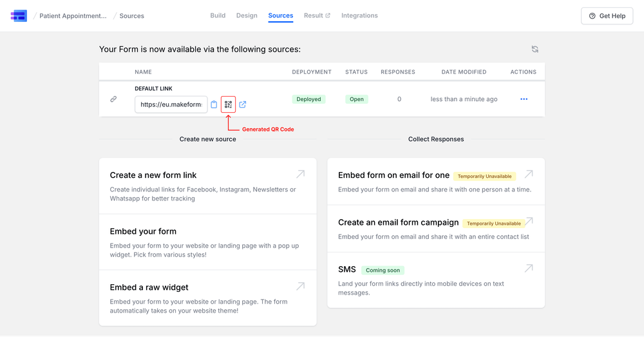Open the generated QR code icon
The image size is (644, 337).
point(228,104)
